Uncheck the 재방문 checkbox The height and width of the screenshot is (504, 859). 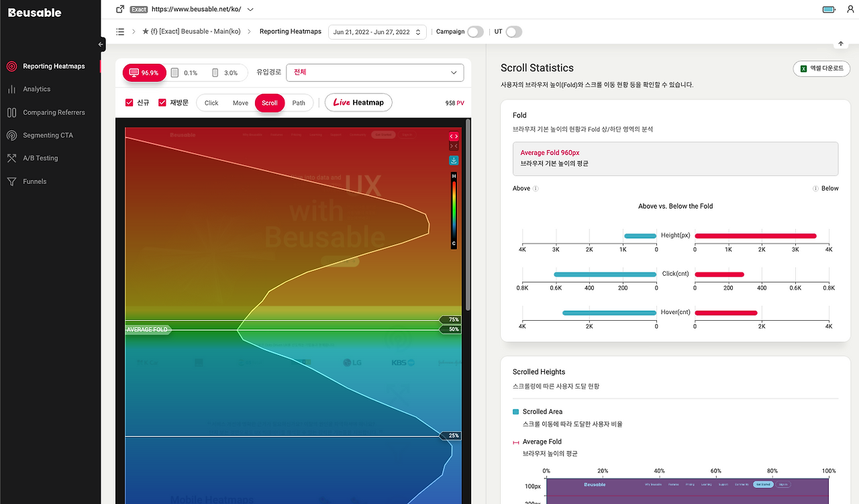coord(162,103)
